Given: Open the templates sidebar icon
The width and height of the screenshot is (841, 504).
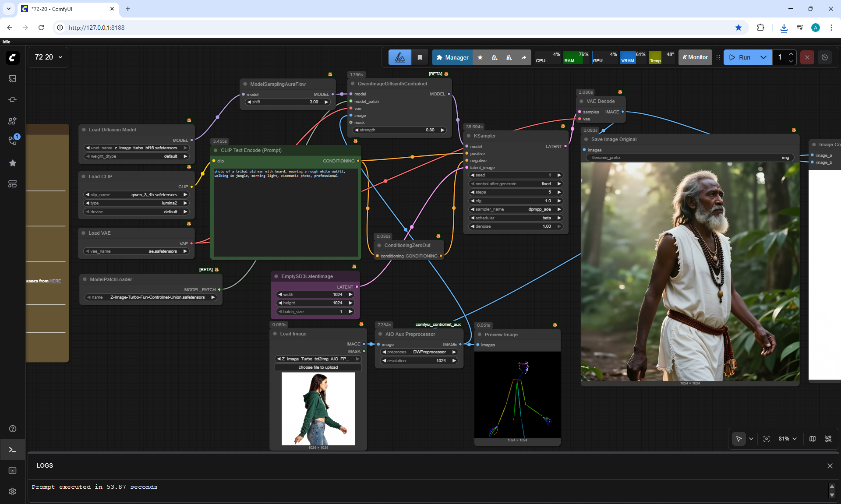Looking at the screenshot, I should click(x=12, y=184).
